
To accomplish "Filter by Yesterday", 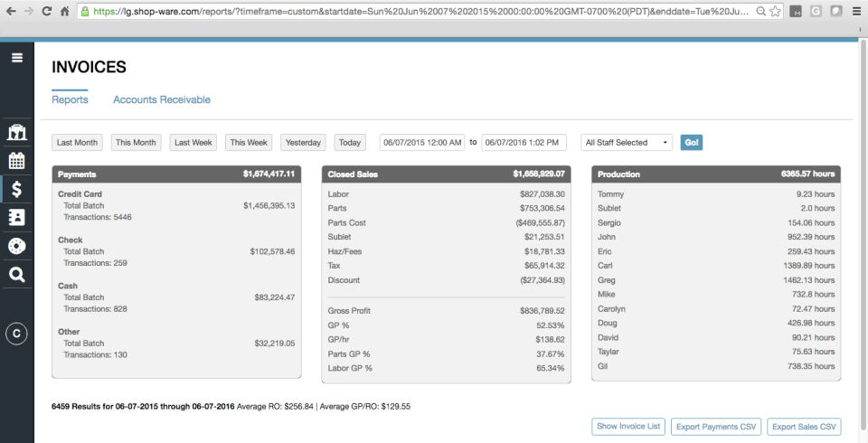I will [303, 142].
